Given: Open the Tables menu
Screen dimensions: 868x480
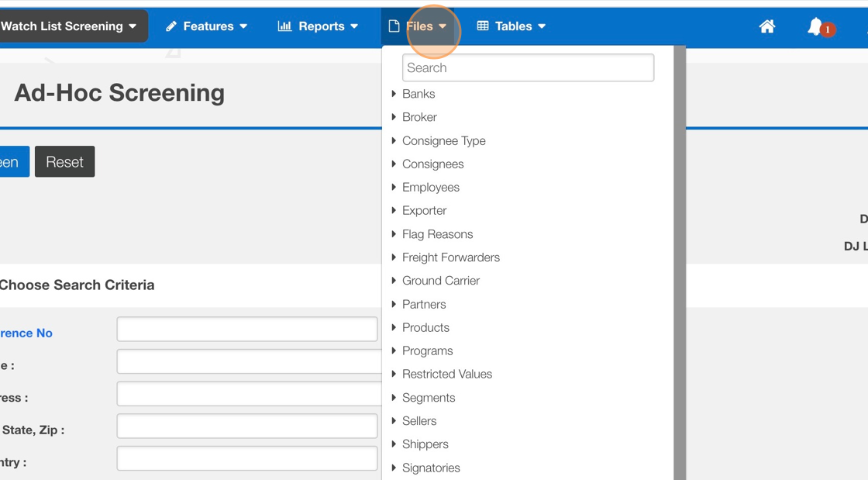Looking at the screenshot, I should coord(511,26).
